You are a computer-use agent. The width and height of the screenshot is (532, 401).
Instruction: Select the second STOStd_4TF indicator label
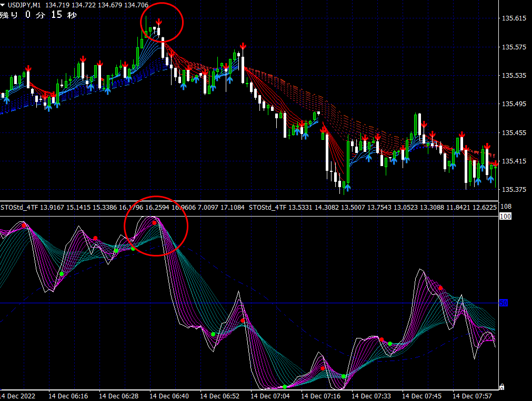268,207
